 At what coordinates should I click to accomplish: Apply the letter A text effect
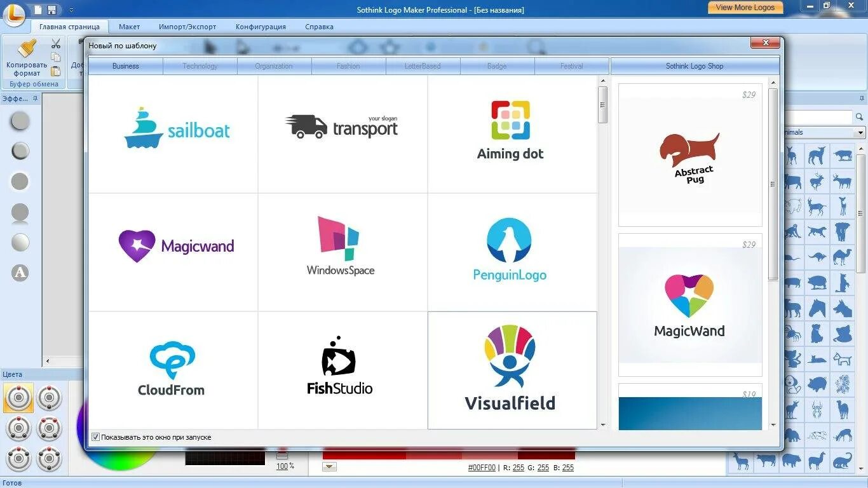coord(20,273)
